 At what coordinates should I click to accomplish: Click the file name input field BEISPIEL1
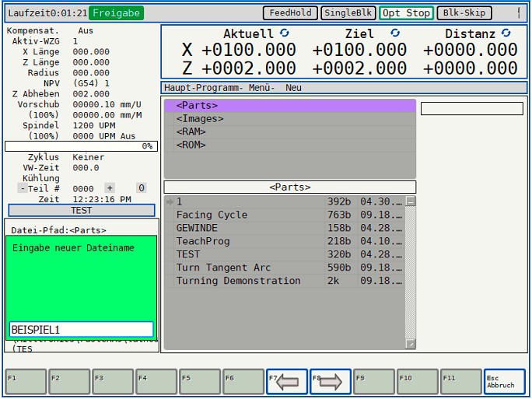click(82, 330)
